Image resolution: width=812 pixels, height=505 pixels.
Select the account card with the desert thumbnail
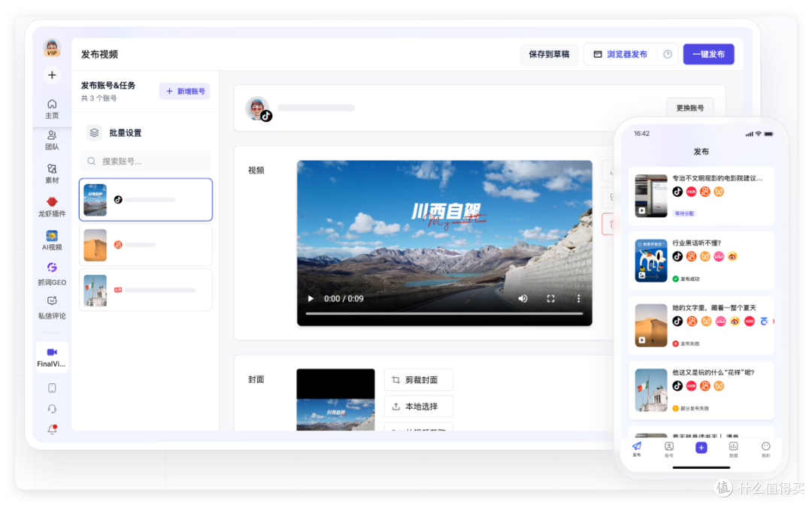tap(146, 245)
